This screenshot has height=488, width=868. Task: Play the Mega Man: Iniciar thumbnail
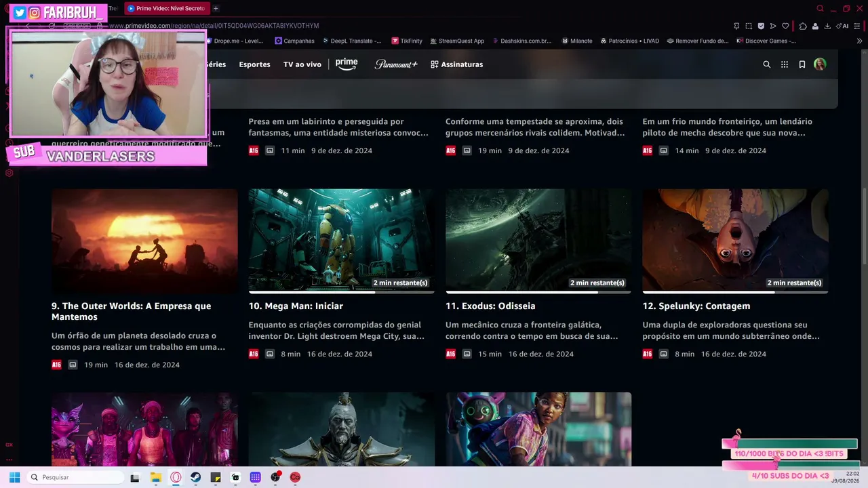click(x=342, y=241)
